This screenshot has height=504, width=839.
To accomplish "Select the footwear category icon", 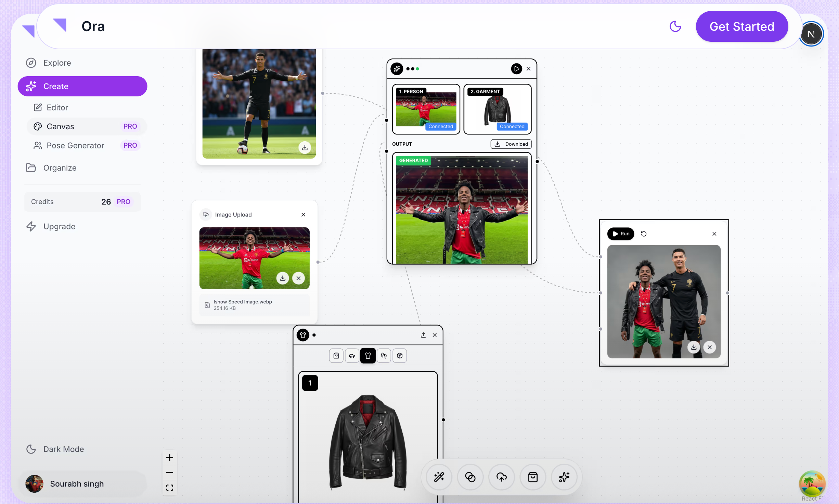I will tap(384, 356).
